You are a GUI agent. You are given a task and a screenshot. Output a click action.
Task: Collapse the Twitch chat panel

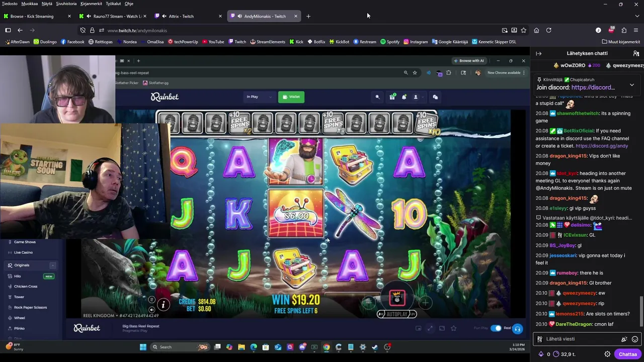click(x=539, y=53)
